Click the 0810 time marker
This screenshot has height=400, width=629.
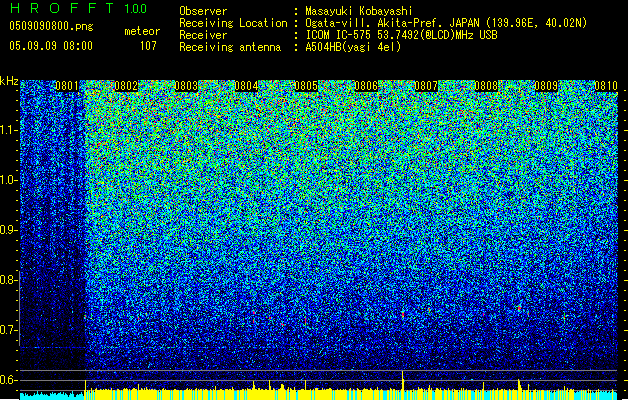606,86
